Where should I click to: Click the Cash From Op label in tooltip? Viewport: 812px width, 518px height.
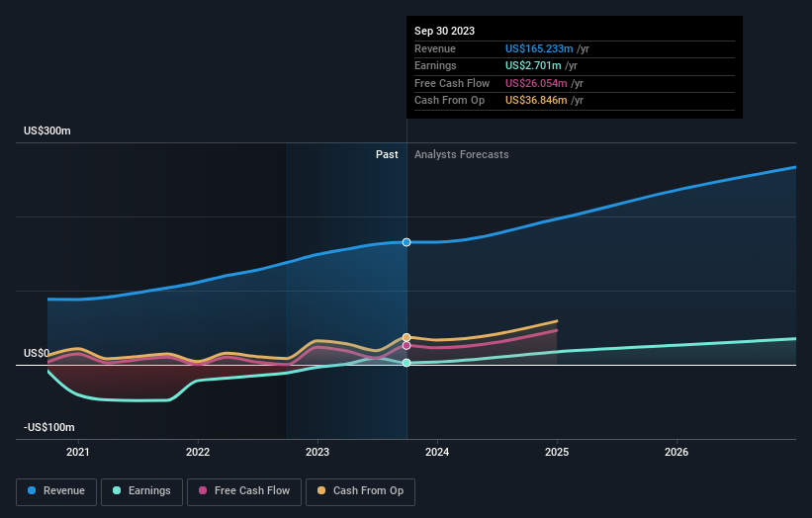point(449,101)
